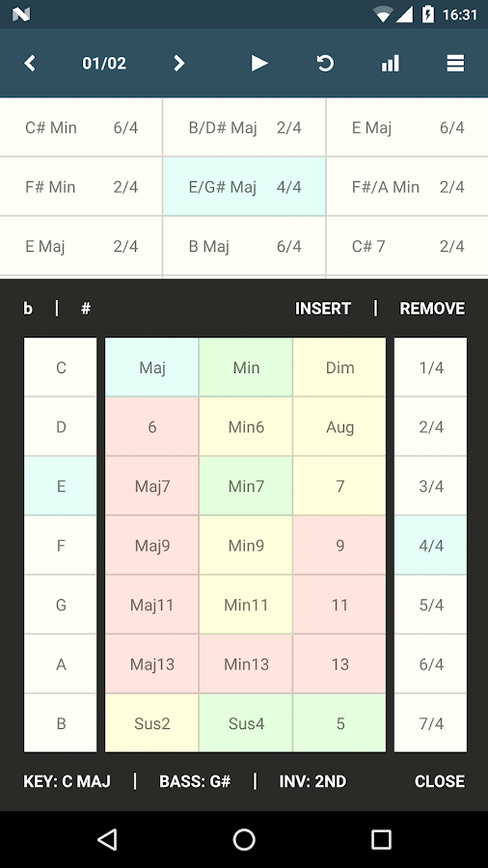Toggle the sharp (#) accidental
The width and height of the screenshot is (488, 868).
(86, 309)
